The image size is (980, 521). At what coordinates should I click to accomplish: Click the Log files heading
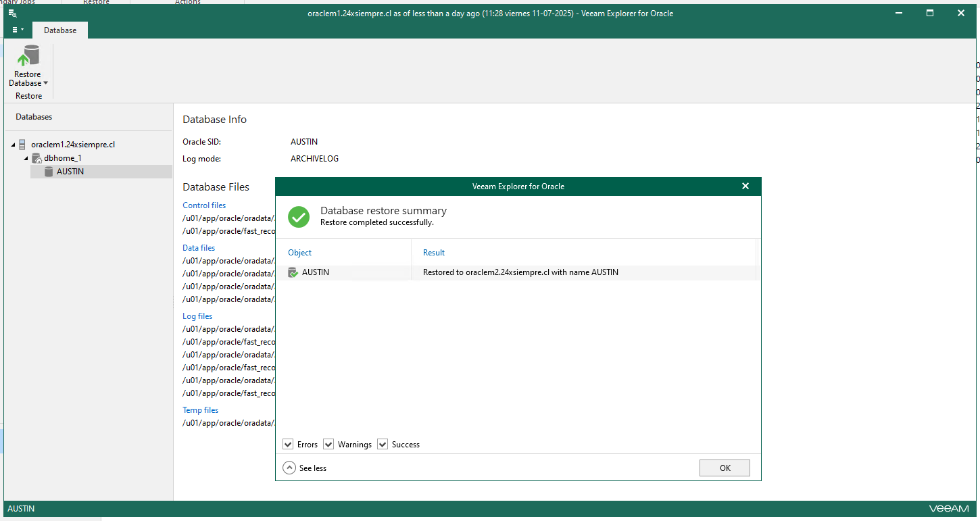point(197,316)
